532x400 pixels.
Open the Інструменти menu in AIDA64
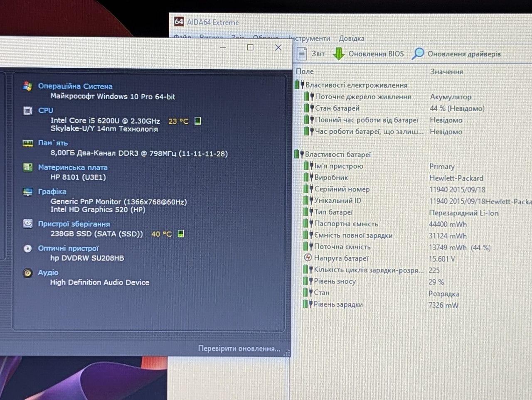pyautogui.click(x=310, y=39)
